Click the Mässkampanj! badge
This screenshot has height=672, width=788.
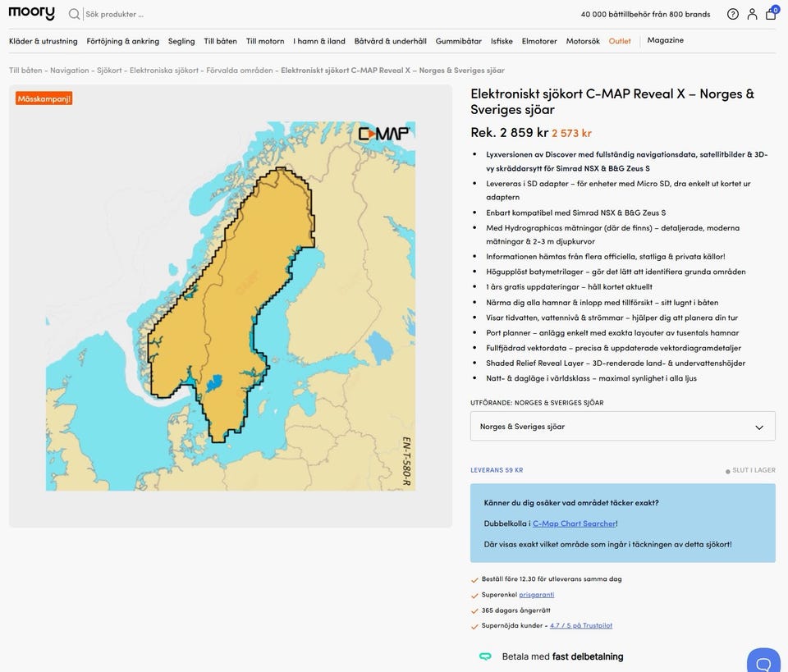[x=44, y=98]
